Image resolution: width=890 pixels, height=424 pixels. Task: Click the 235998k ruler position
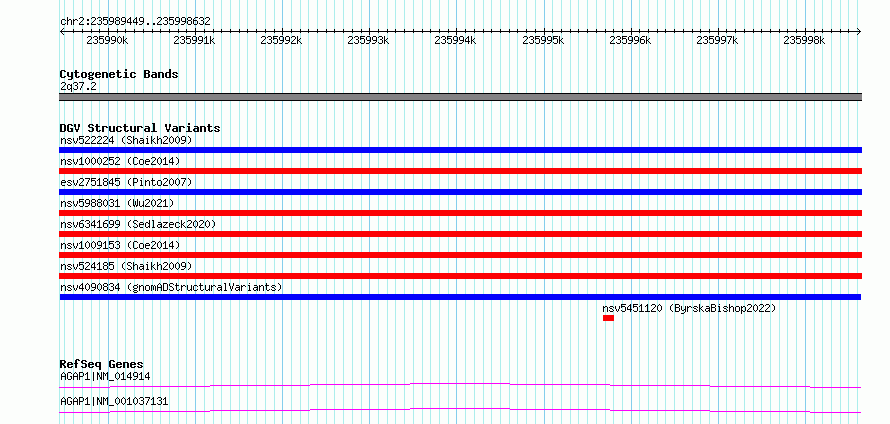click(x=804, y=40)
